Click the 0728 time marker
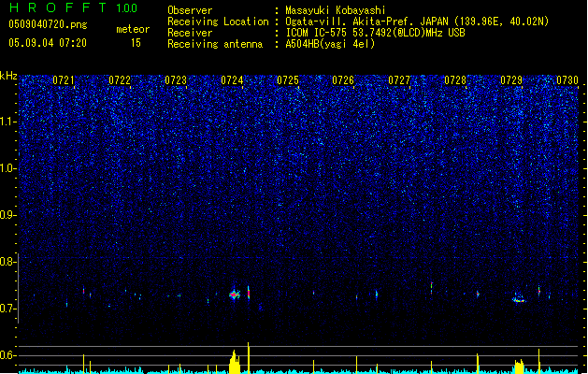Screen dimensions: 588x374 (x=455, y=80)
